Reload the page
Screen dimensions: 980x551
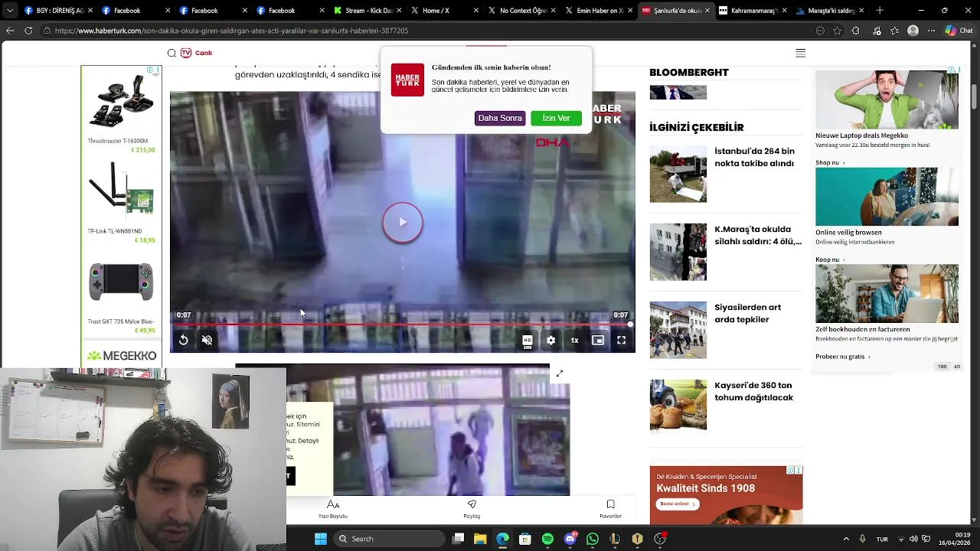pyautogui.click(x=28, y=31)
